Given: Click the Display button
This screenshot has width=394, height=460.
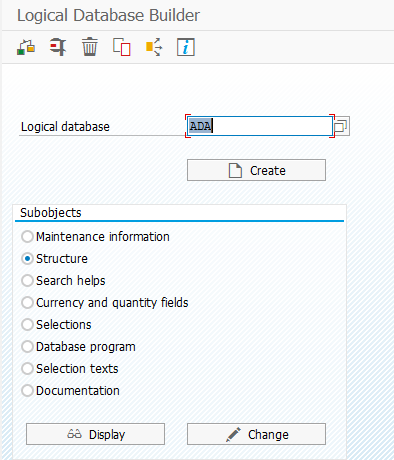Looking at the screenshot, I should [95, 434].
